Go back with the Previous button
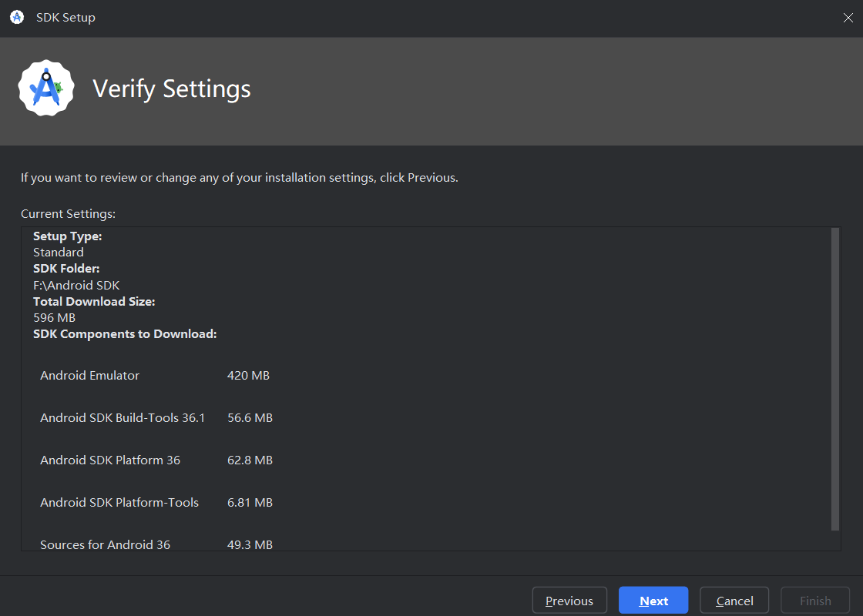The height and width of the screenshot is (616, 863). click(x=569, y=601)
